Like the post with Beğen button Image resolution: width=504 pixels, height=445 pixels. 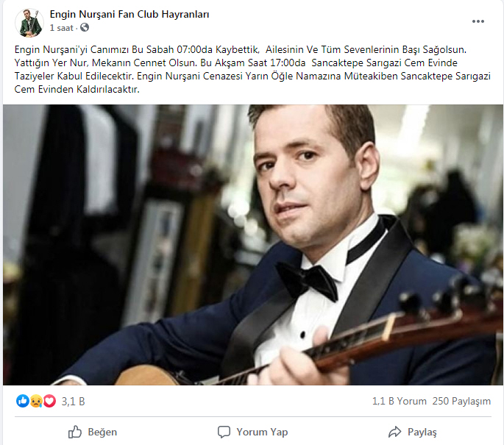(x=93, y=432)
